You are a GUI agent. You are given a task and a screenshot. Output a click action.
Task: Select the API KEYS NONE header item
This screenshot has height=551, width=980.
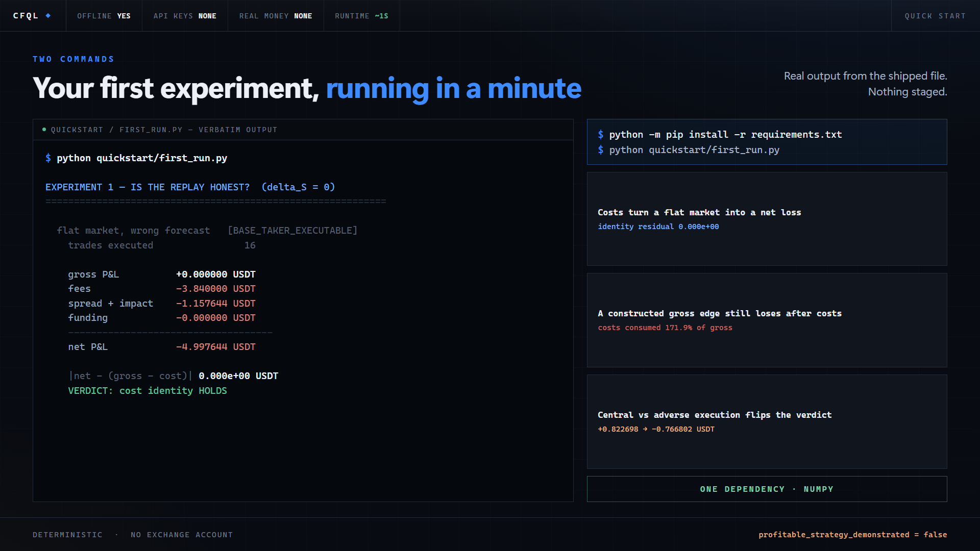(x=185, y=16)
